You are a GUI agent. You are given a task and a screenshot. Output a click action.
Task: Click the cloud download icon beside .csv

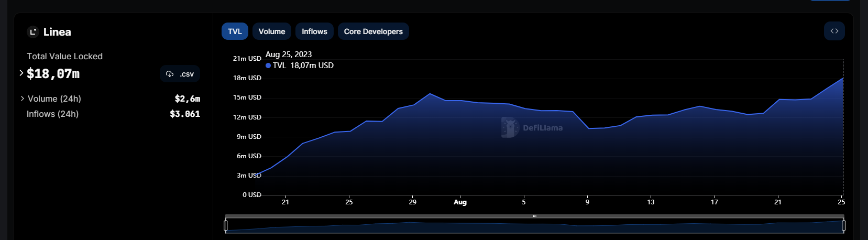tap(170, 74)
